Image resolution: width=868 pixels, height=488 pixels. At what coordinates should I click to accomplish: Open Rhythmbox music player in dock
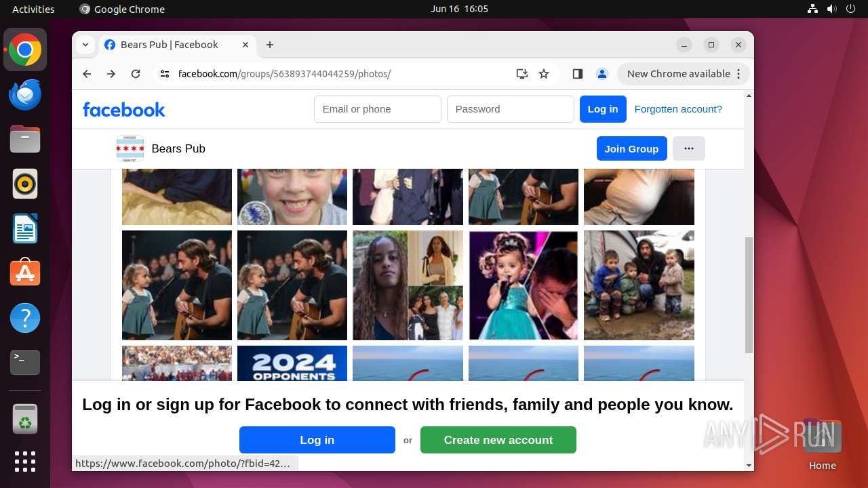pos(25,184)
